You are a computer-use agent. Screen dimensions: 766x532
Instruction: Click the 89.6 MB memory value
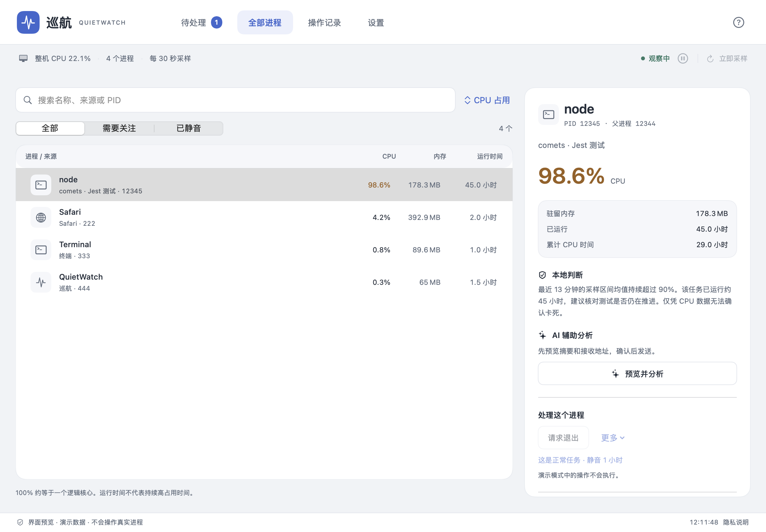pos(426,250)
